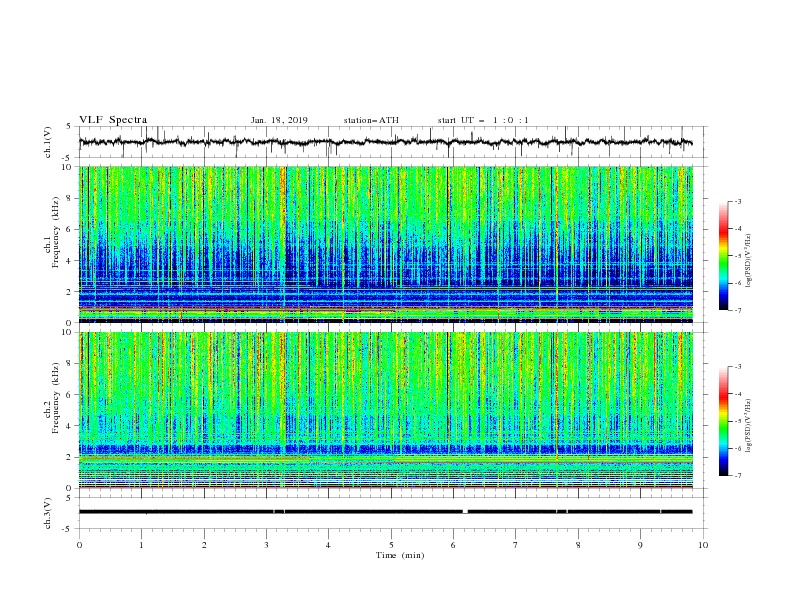Click the "7" tick on the time axis
Image resolution: width=792 pixels, height=612 pixels.
point(516,545)
